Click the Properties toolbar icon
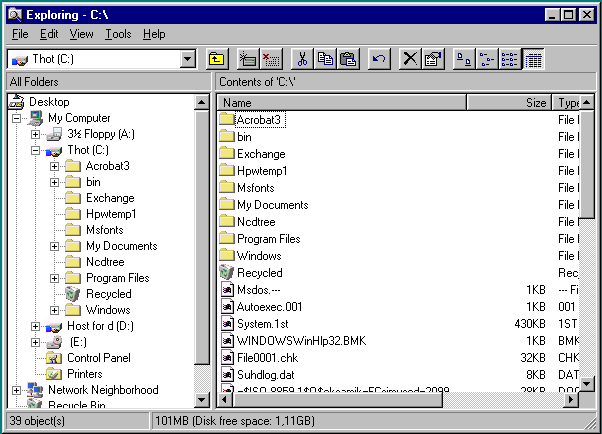The image size is (602, 434). pyautogui.click(x=433, y=59)
